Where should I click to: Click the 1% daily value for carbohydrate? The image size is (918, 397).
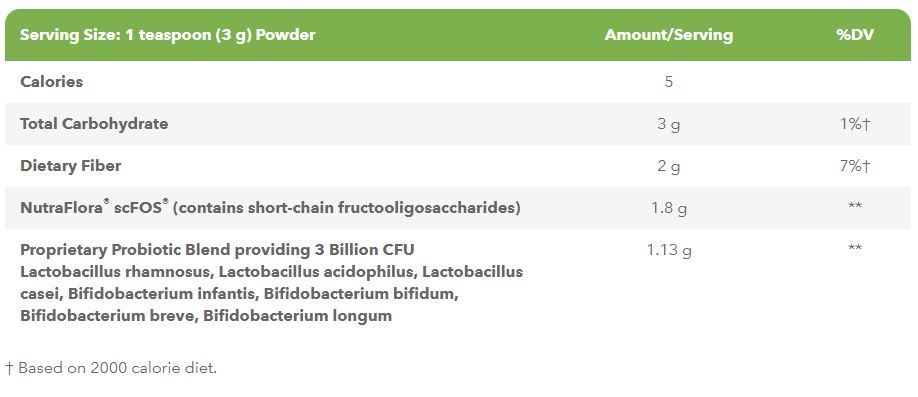855,124
